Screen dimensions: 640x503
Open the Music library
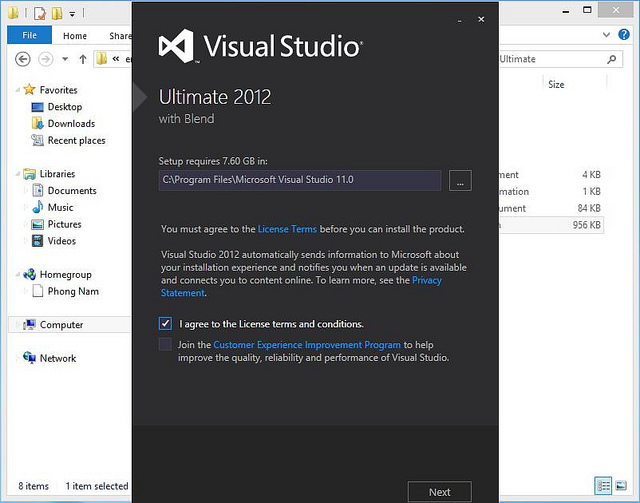60,207
